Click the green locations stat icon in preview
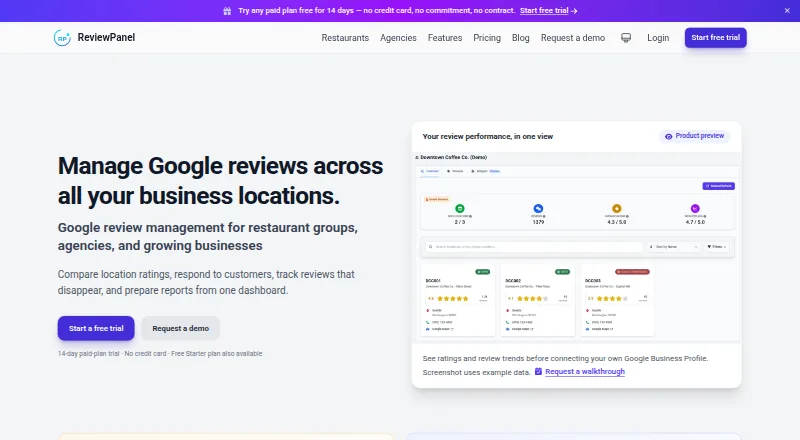This screenshot has width=800, height=440. point(460,208)
